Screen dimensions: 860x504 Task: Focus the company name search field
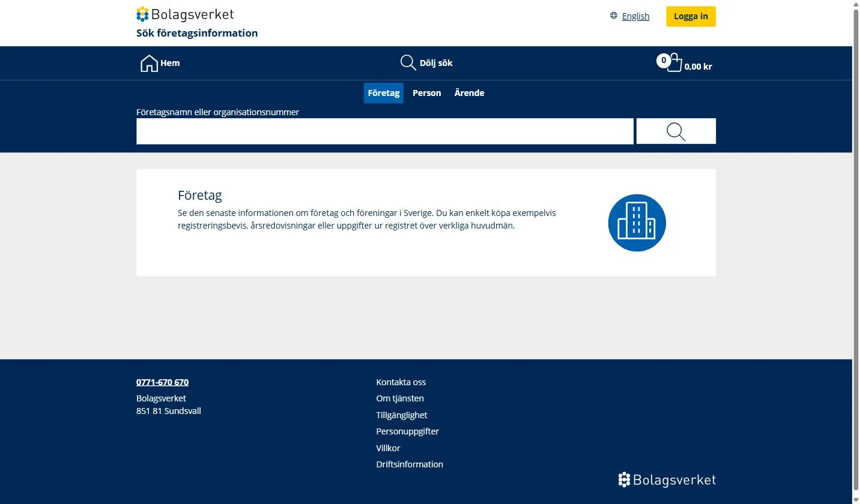pyautogui.click(x=385, y=131)
